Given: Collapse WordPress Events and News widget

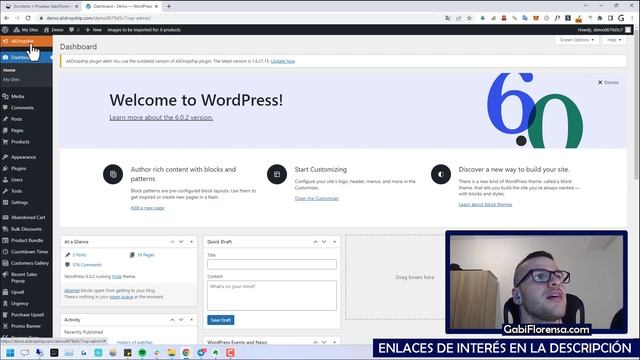Looking at the screenshot, I should pos(334,342).
